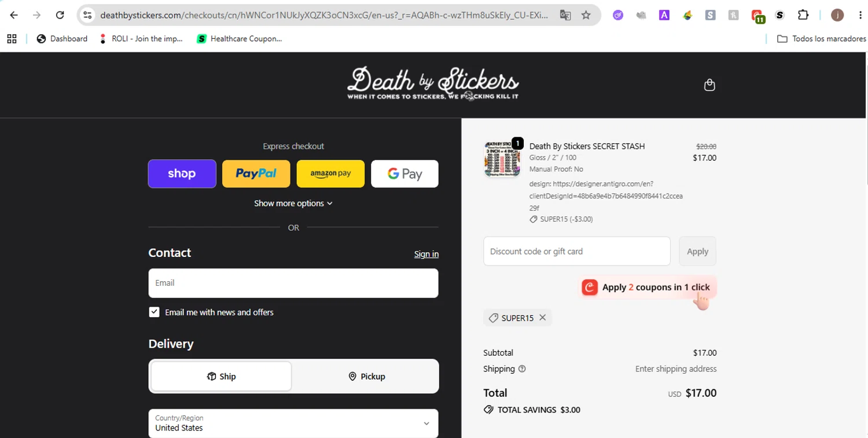Reload the current page

pos(60,15)
